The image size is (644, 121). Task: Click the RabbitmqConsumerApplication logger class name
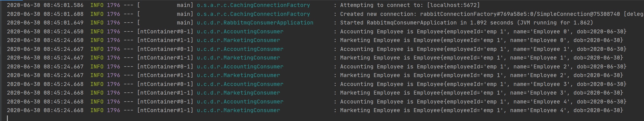click(x=255, y=23)
